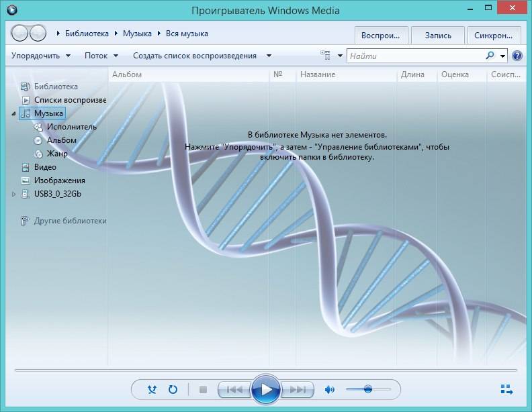Adjust the volume slider
This screenshot has height=412, width=532.
pyautogui.click(x=367, y=389)
